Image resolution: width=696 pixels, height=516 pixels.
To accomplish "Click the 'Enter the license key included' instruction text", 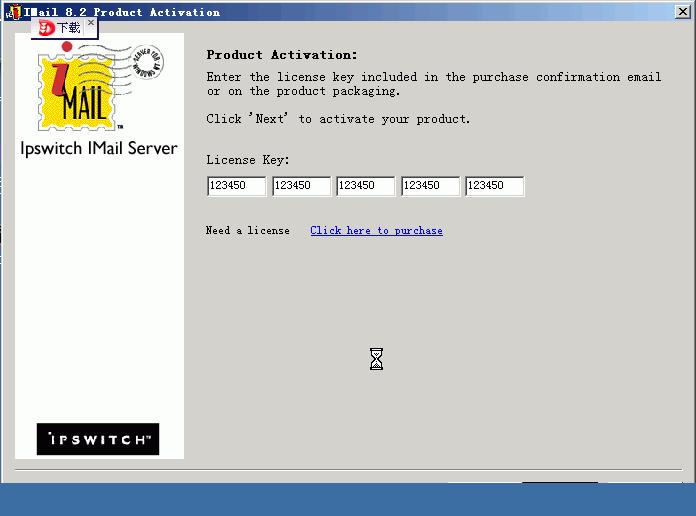I will 434,84.
